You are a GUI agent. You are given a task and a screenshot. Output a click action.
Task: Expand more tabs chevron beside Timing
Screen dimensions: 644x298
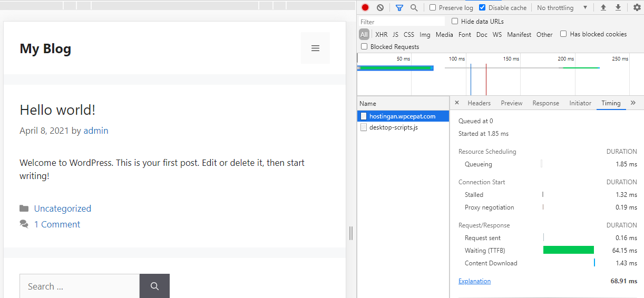pyautogui.click(x=633, y=103)
